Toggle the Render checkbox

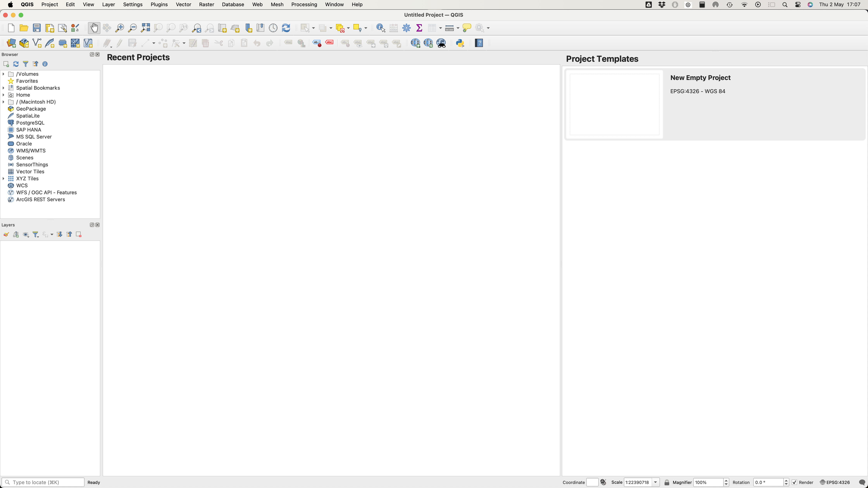(794, 482)
